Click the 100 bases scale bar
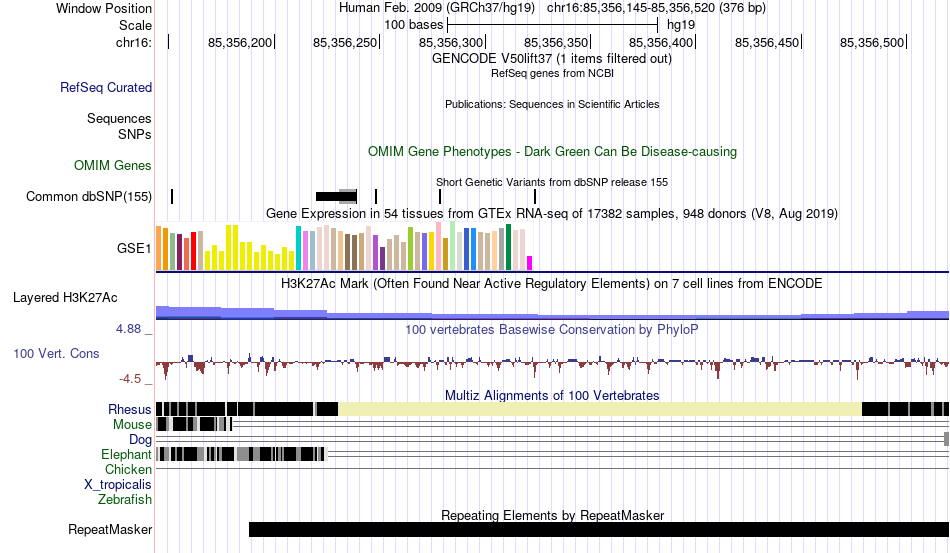950x553 pixels. coord(552,25)
